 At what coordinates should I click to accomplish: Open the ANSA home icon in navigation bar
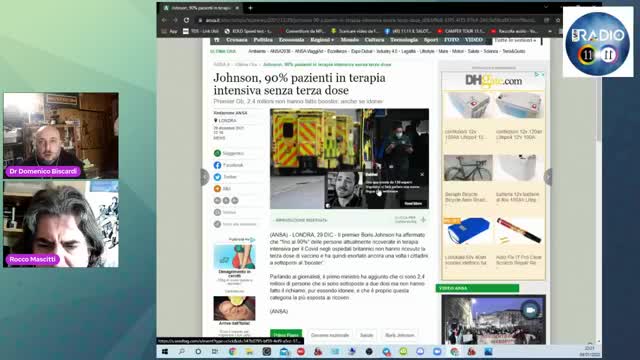[x=217, y=40]
